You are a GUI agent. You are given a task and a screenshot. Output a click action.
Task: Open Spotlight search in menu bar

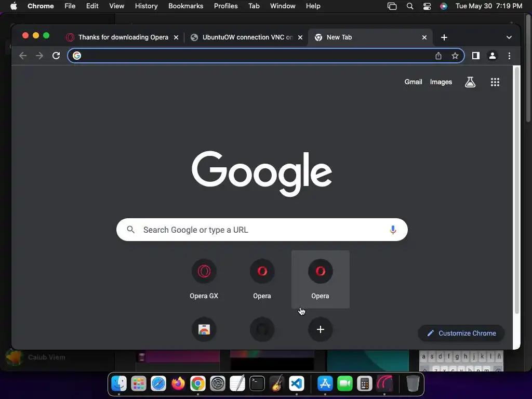coord(410,6)
